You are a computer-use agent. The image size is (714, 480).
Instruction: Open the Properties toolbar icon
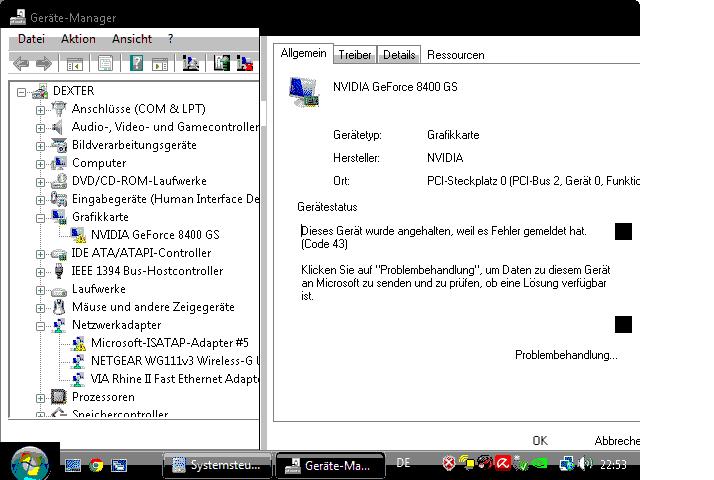(105, 63)
